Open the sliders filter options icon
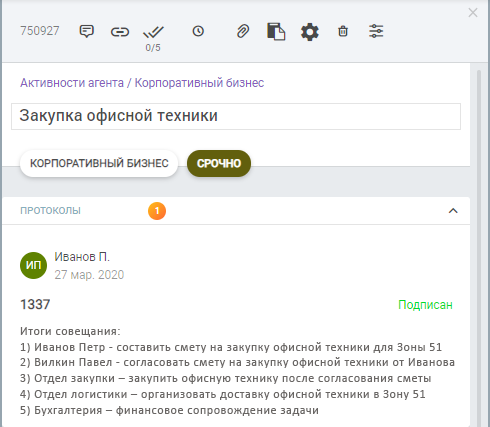490x427 pixels. pyautogui.click(x=376, y=31)
